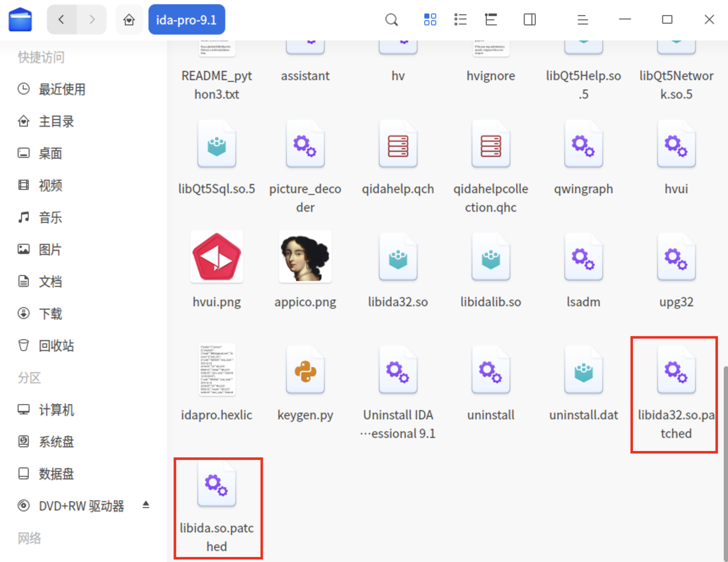Image resolution: width=728 pixels, height=562 pixels.
Task: Open 回收站 in the sidebar
Action: tap(56, 346)
